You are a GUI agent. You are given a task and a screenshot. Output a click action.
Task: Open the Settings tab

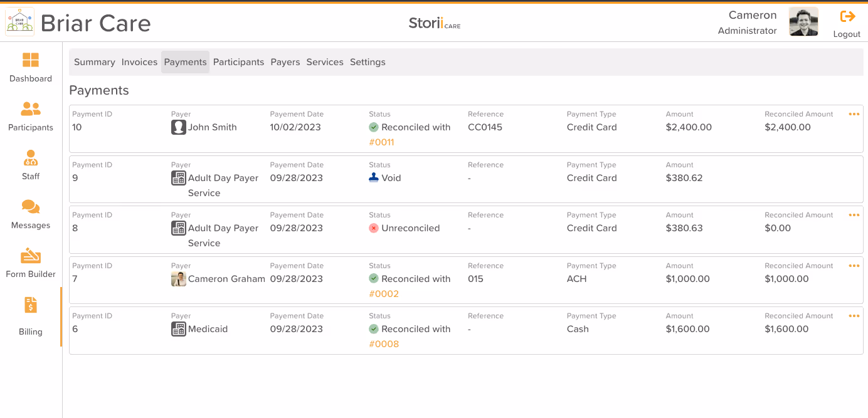point(368,62)
